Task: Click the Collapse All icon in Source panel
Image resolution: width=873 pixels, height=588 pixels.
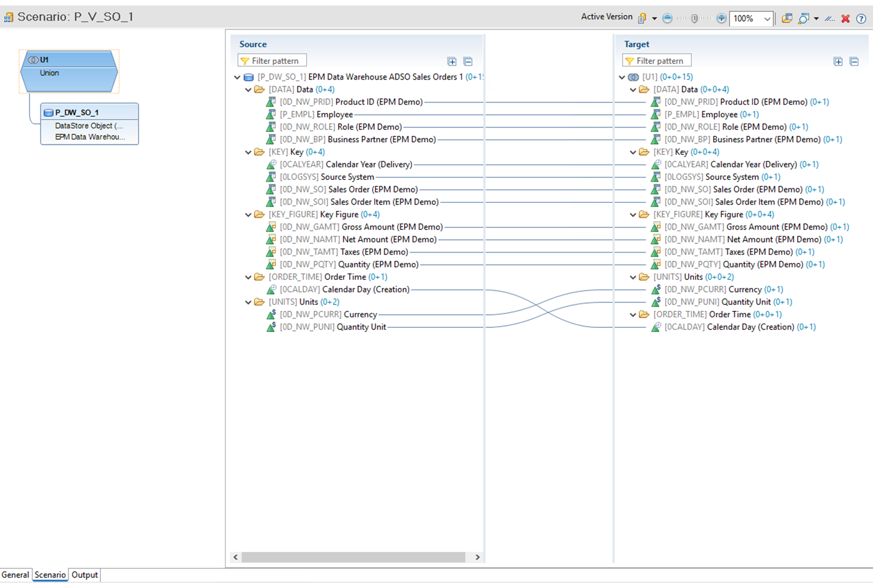Action: point(468,62)
